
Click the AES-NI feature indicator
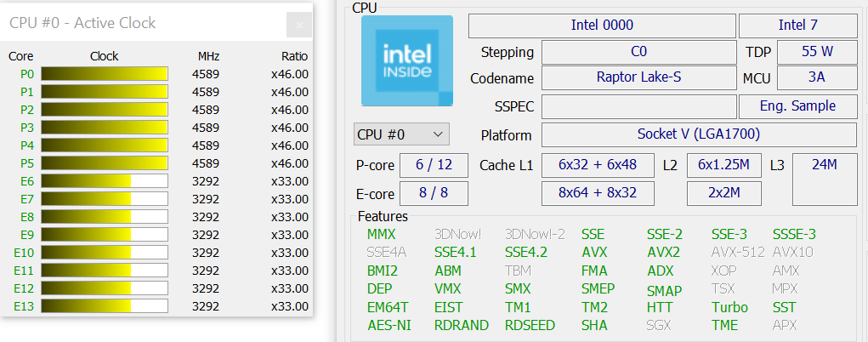click(389, 325)
